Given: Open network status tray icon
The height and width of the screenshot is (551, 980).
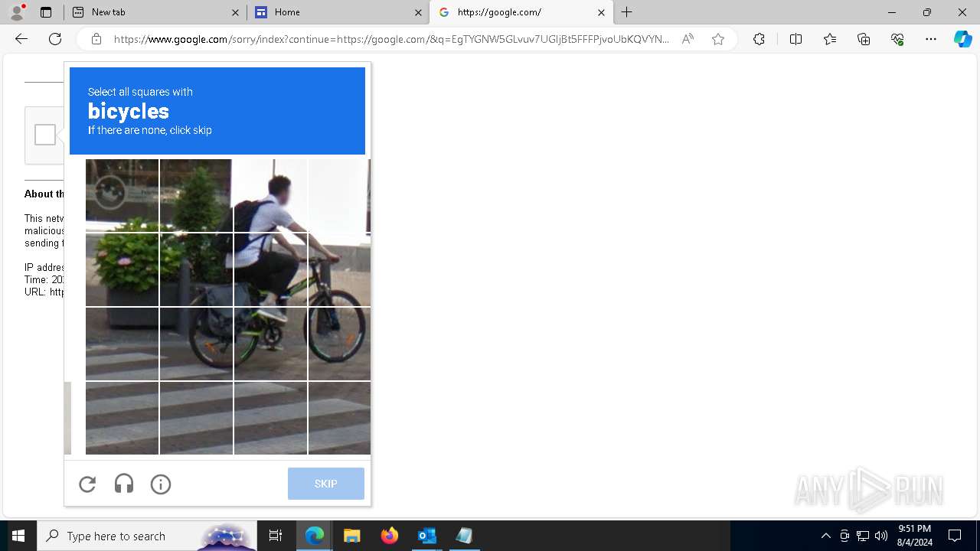Looking at the screenshot, I should point(863,536).
